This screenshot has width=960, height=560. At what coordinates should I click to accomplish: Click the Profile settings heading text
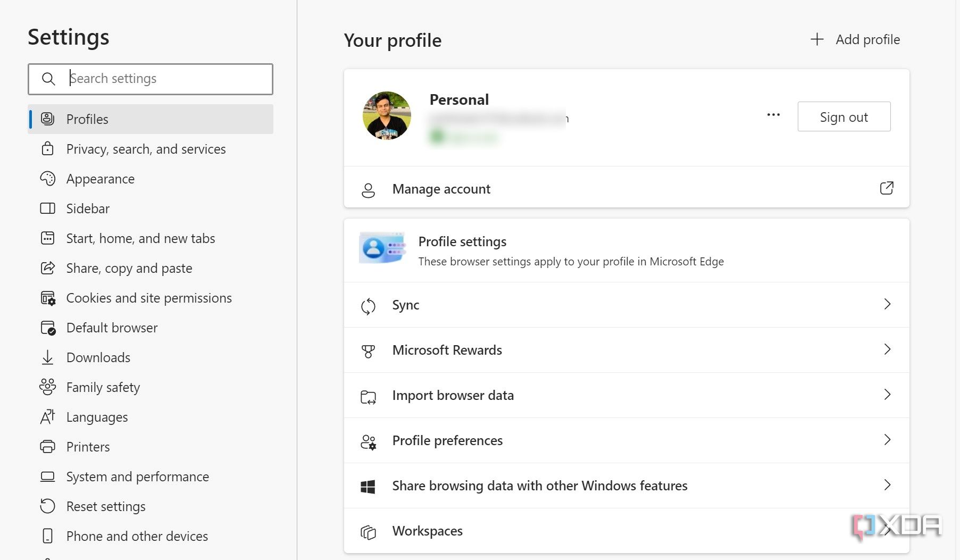(462, 241)
